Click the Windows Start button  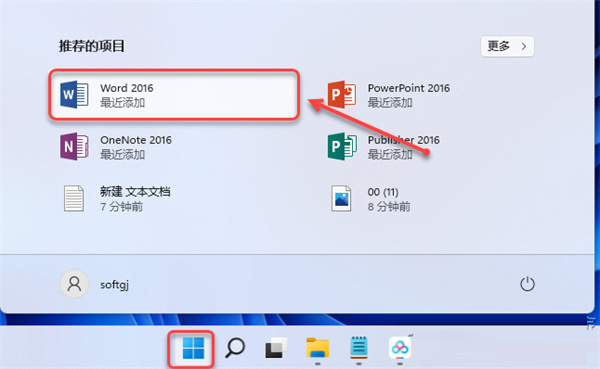[192, 348]
